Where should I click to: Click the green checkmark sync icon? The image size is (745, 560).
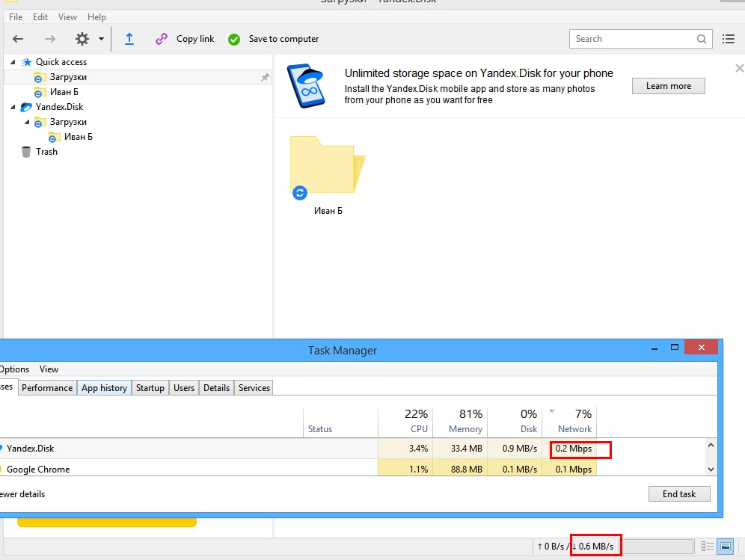click(x=234, y=40)
